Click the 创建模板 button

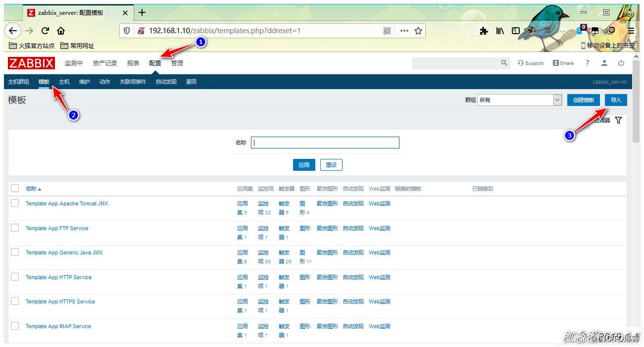pos(584,100)
